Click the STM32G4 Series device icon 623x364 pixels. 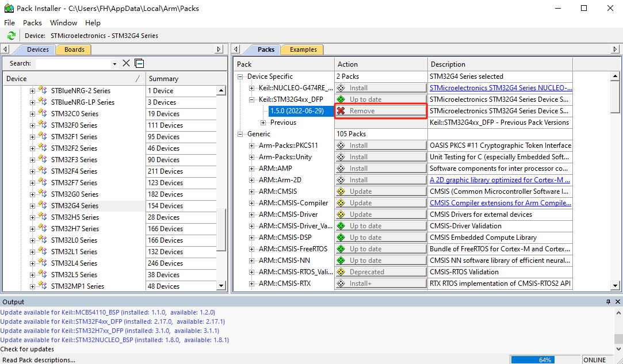[42, 205]
